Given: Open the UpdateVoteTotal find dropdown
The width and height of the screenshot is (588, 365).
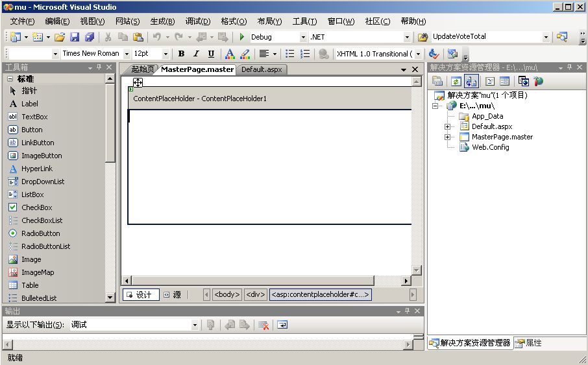Looking at the screenshot, I should pyautogui.click(x=546, y=37).
